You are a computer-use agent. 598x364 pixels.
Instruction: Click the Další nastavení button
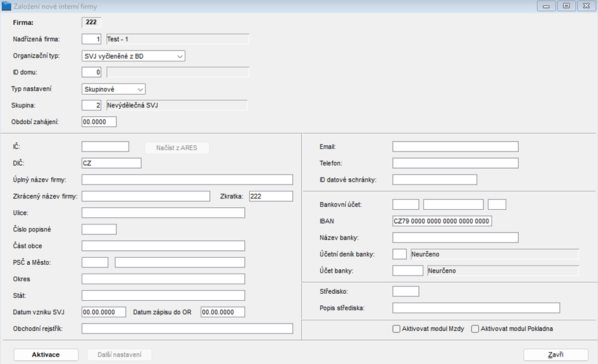(120, 355)
